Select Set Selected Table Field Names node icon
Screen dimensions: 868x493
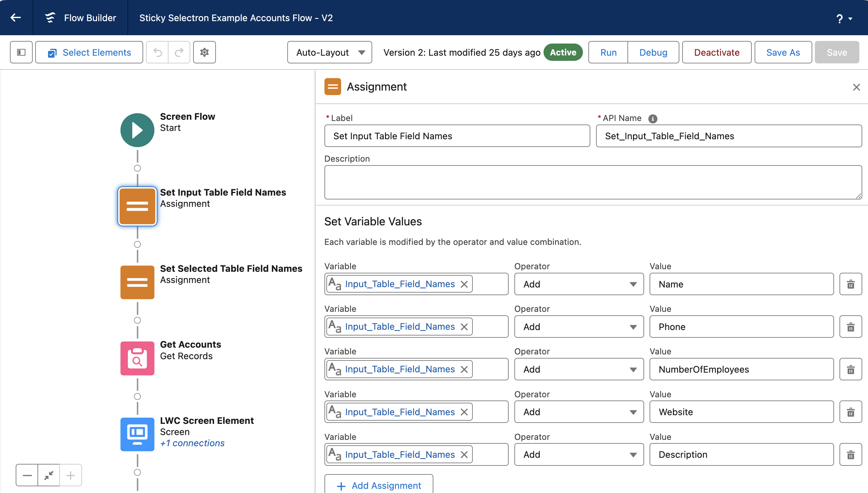point(137,282)
